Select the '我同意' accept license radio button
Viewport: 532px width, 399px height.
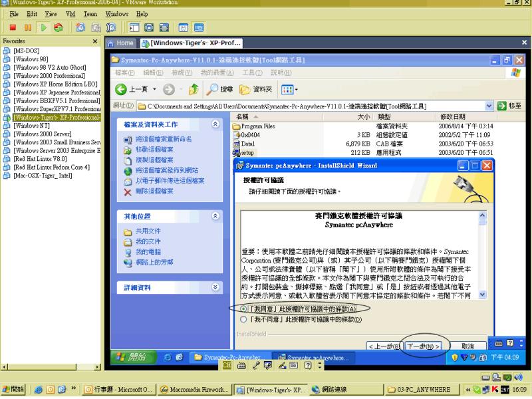tap(243, 309)
